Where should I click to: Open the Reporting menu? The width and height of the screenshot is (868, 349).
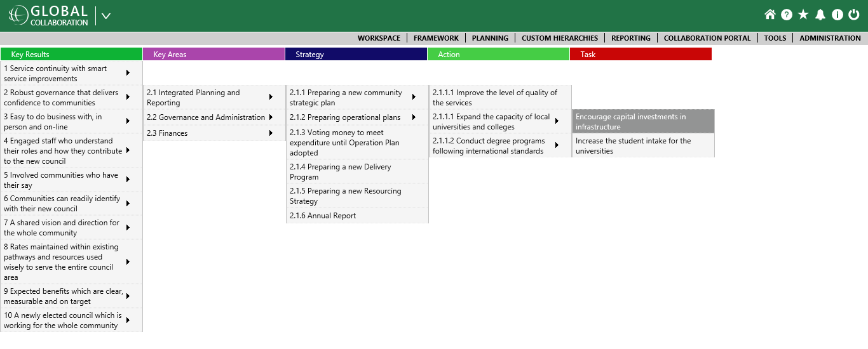(630, 38)
